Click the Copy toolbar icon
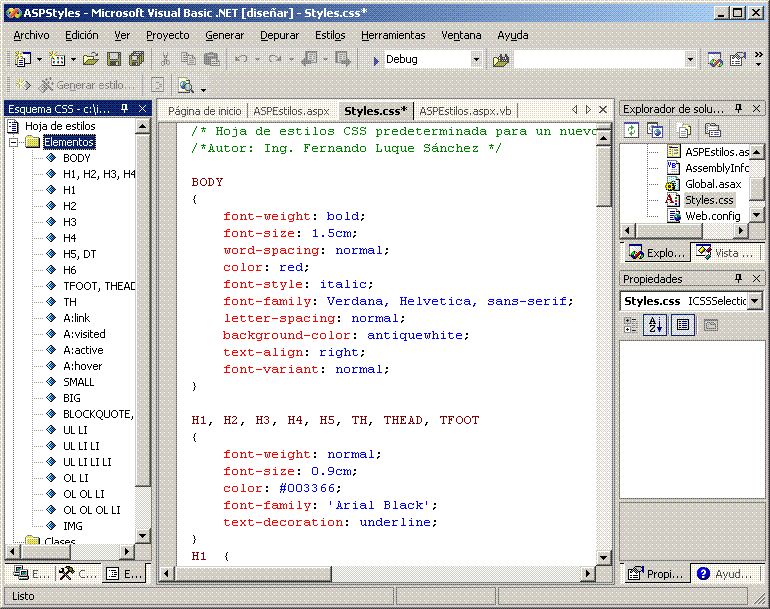Viewport: 770px width, 609px height. tap(188, 59)
